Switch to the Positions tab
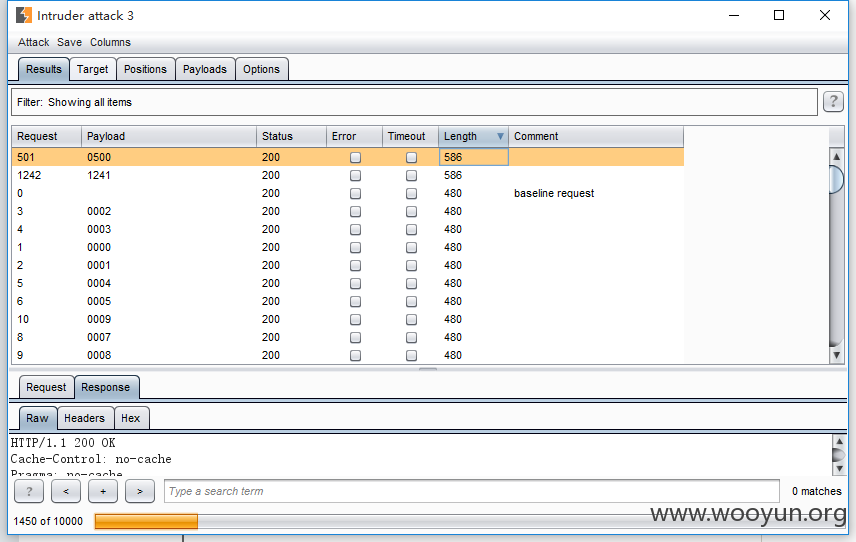 coord(145,69)
